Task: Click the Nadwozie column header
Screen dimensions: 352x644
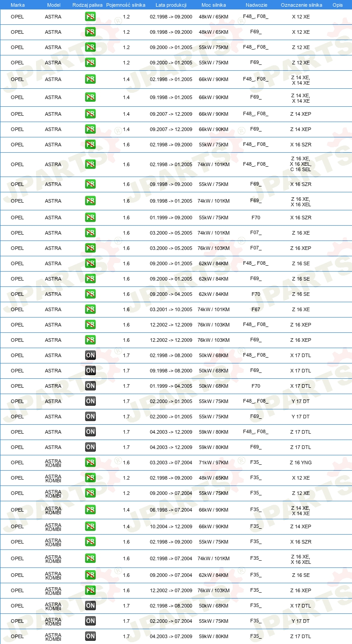Action: [256, 5]
